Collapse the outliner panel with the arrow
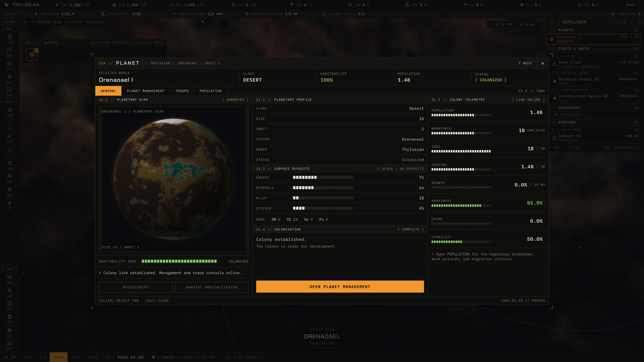The height and width of the screenshot is (362, 644). point(640,22)
